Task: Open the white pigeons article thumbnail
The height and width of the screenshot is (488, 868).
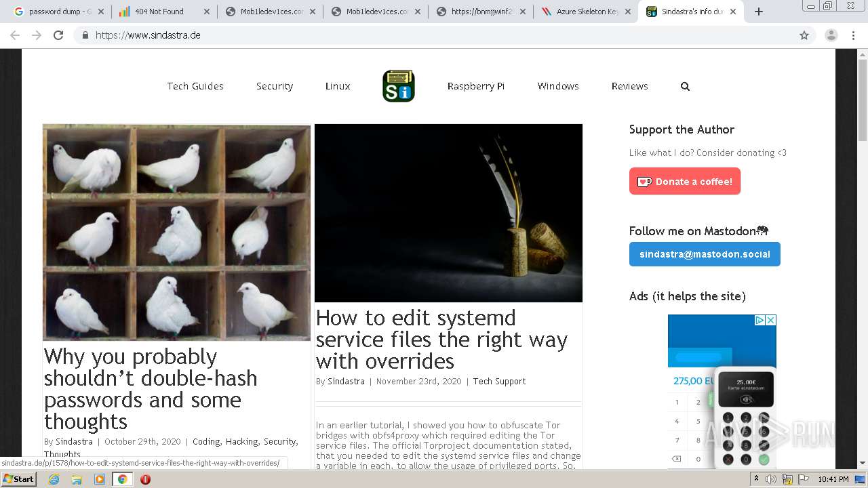Action: pos(176,232)
